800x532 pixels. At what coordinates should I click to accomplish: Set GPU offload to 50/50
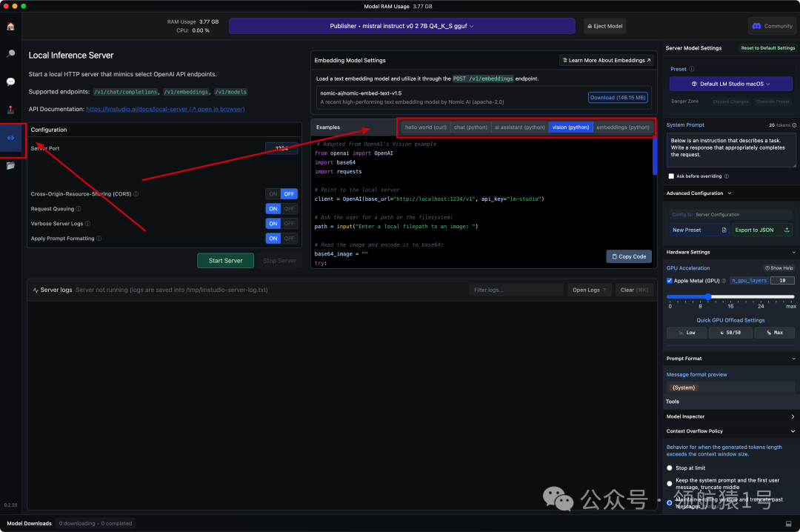click(730, 333)
